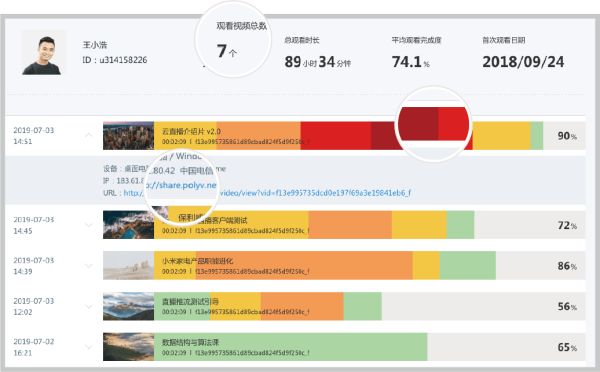Click the 12:02 row date on 2019-07-03
The height and width of the screenshot is (372, 600).
pos(34,306)
